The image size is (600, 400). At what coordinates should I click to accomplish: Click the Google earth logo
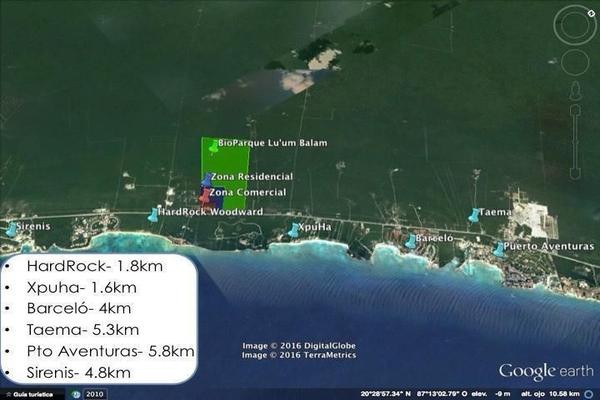coord(542,371)
